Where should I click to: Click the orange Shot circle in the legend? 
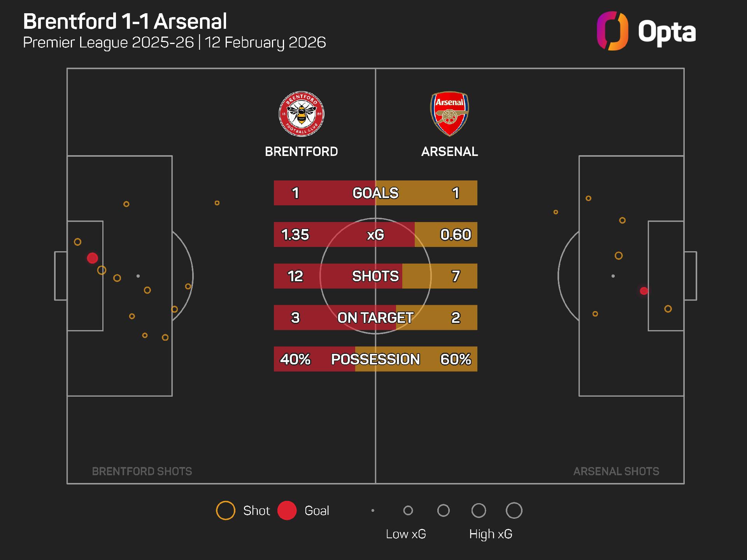coord(226,511)
